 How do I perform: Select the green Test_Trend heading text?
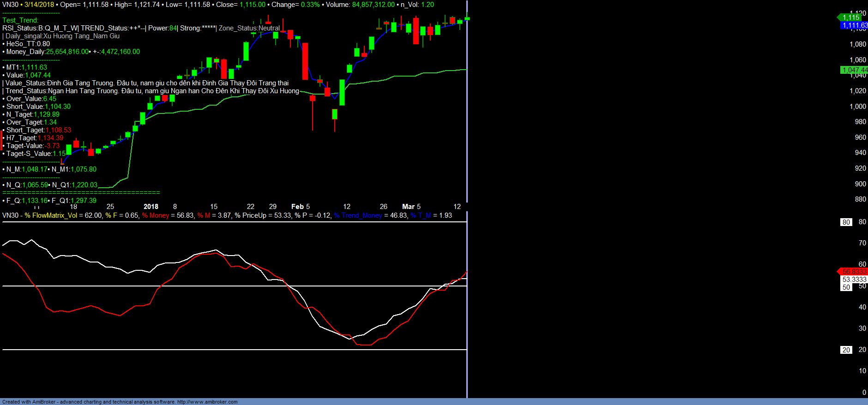(x=20, y=20)
